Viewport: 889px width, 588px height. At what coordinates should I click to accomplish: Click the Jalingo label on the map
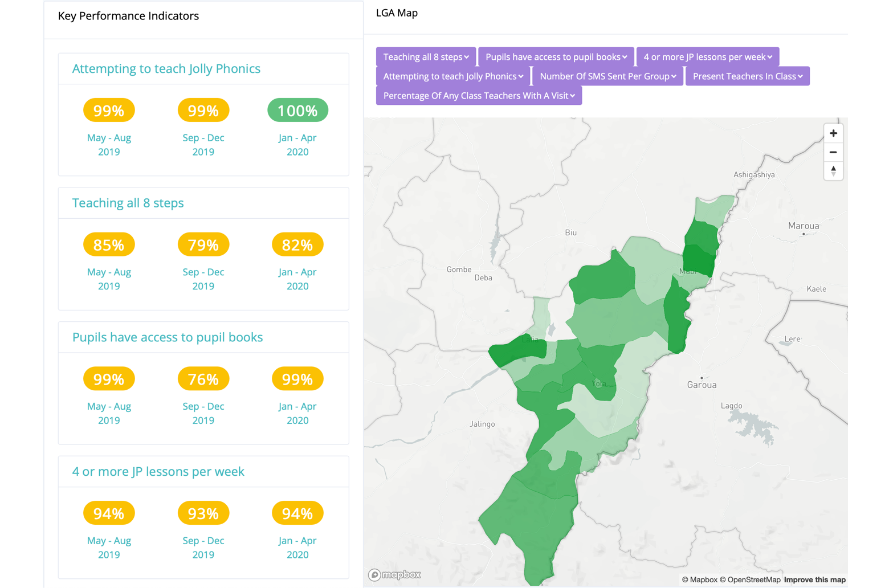coord(482,424)
